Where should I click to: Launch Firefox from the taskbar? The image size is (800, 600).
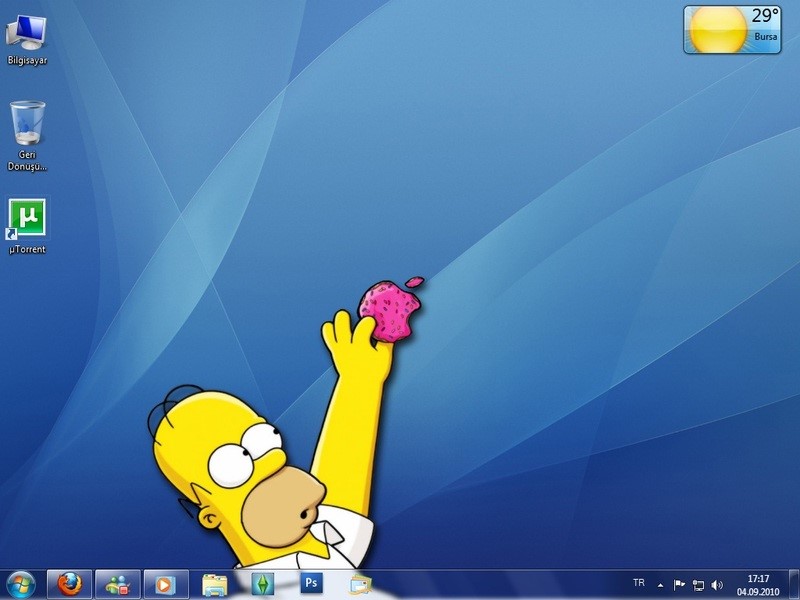click(x=69, y=584)
